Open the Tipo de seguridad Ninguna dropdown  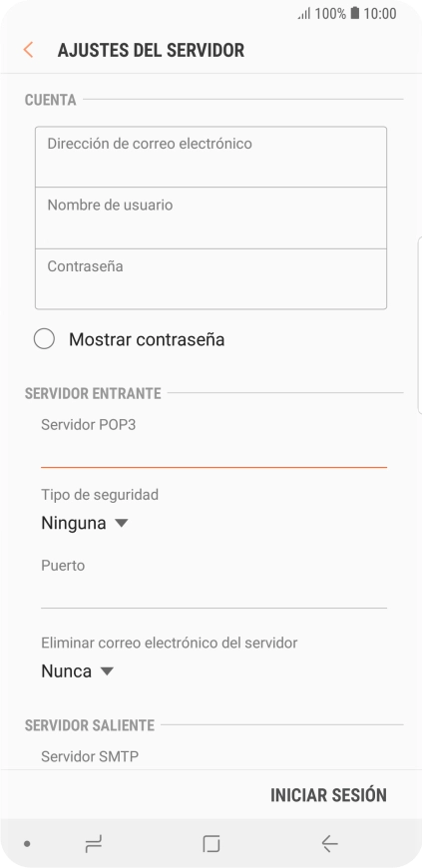click(x=85, y=523)
